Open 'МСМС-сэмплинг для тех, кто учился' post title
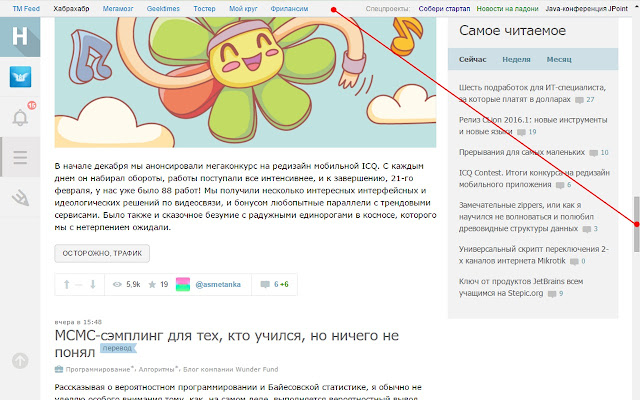The width and height of the screenshot is (640, 400). coord(227,343)
